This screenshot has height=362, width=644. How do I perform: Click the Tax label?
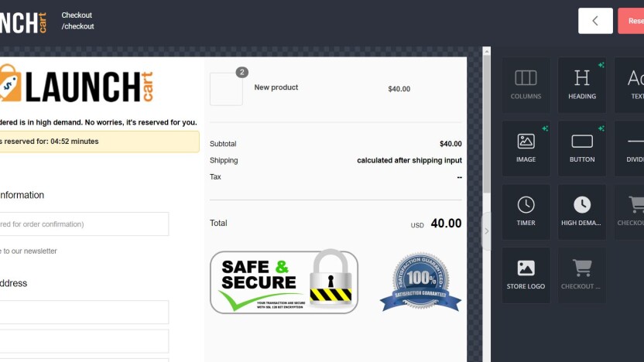(215, 177)
